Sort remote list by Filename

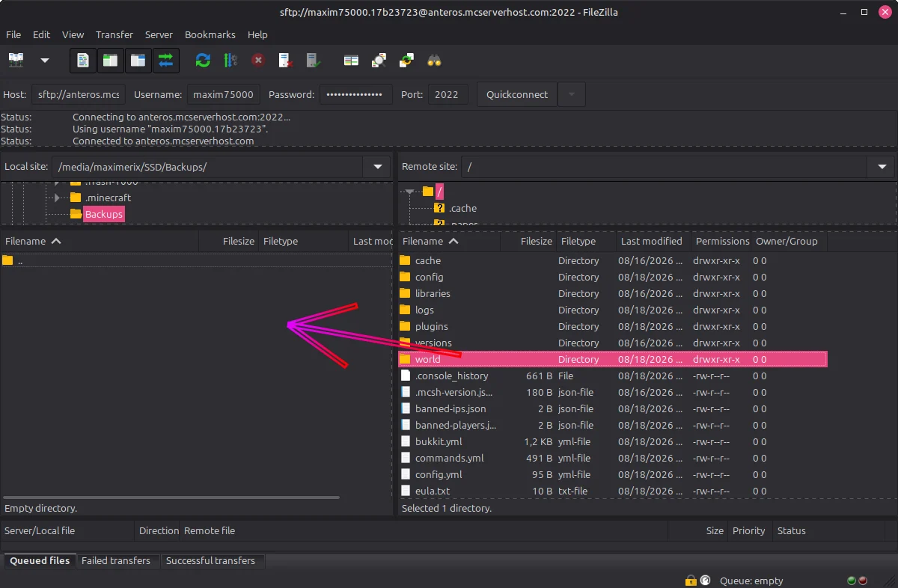(x=449, y=241)
